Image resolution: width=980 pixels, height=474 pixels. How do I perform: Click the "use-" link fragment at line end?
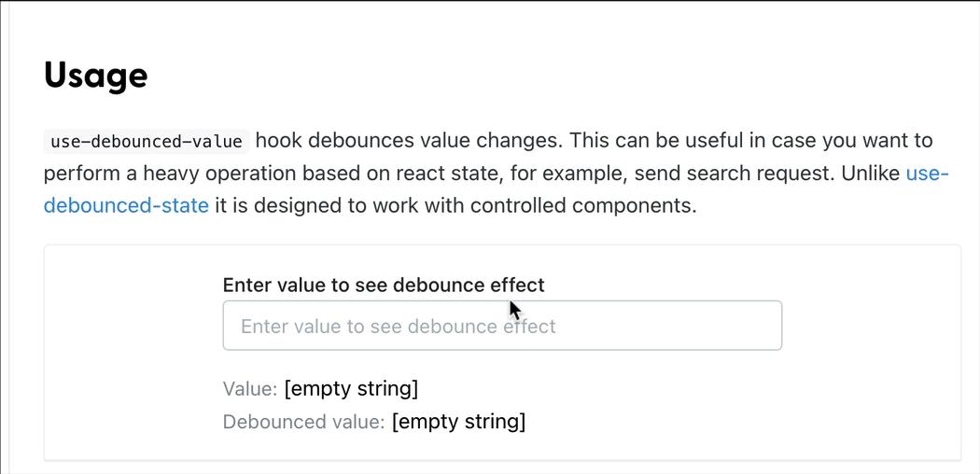coord(927,174)
